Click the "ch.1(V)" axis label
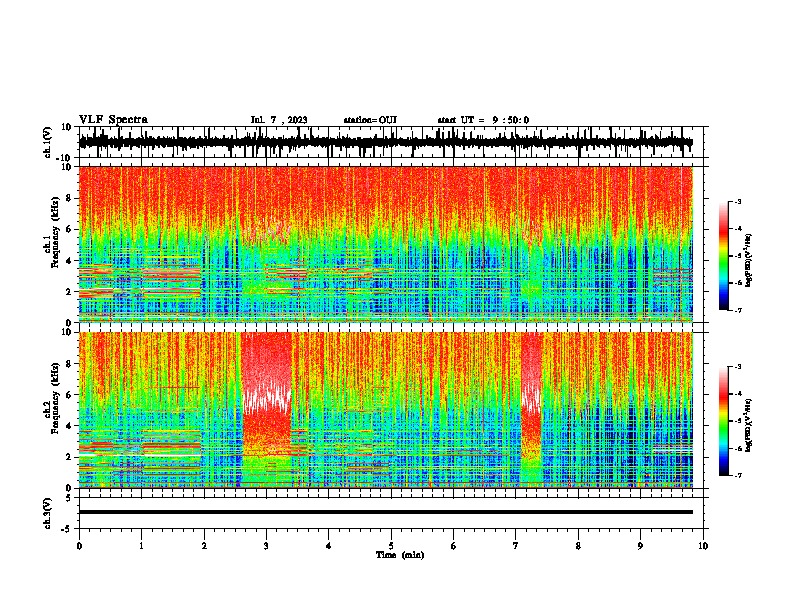 [x=48, y=142]
